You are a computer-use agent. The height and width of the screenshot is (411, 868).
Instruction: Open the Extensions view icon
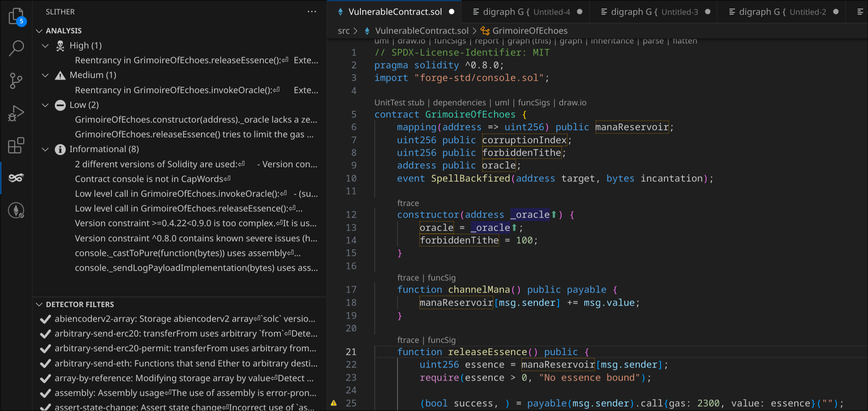coord(16,146)
